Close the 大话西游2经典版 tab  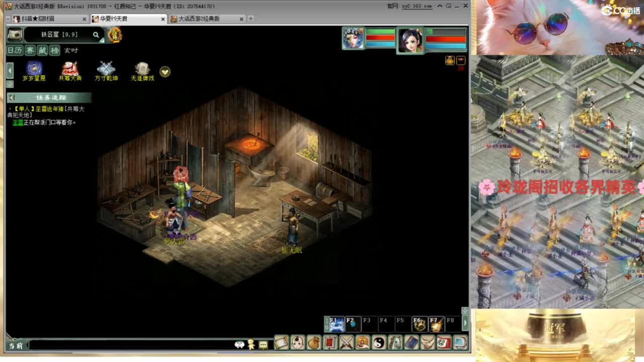242,19
